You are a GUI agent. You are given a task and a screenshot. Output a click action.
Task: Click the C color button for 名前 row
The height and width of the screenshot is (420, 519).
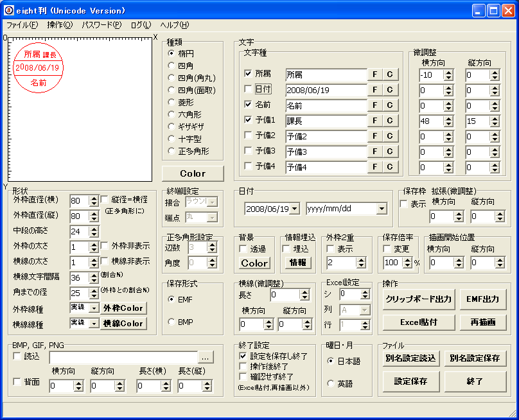[390, 105]
